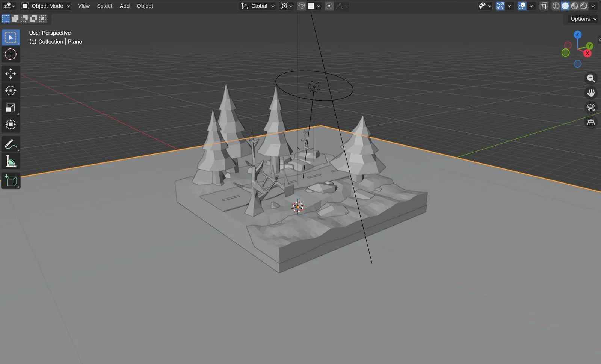Toggle show overlays button
This screenshot has width=601, height=364.
[x=522, y=6]
